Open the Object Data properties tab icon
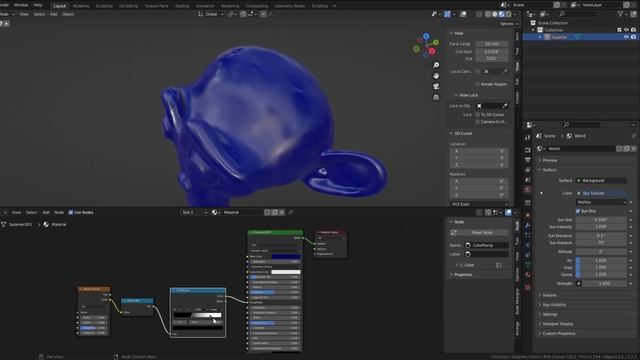The image size is (640, 360). click(x=528, y=265)
